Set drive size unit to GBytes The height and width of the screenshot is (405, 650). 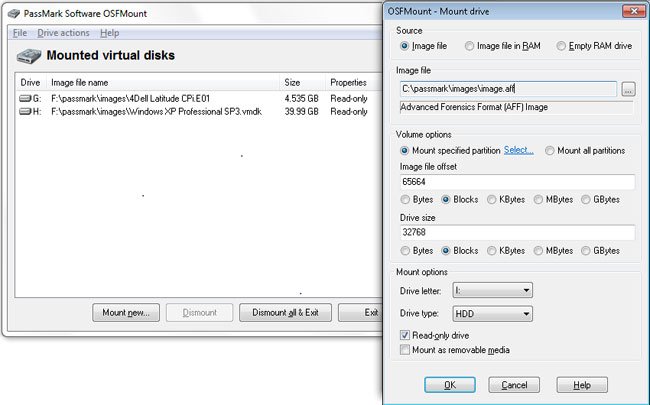point(585,251)
